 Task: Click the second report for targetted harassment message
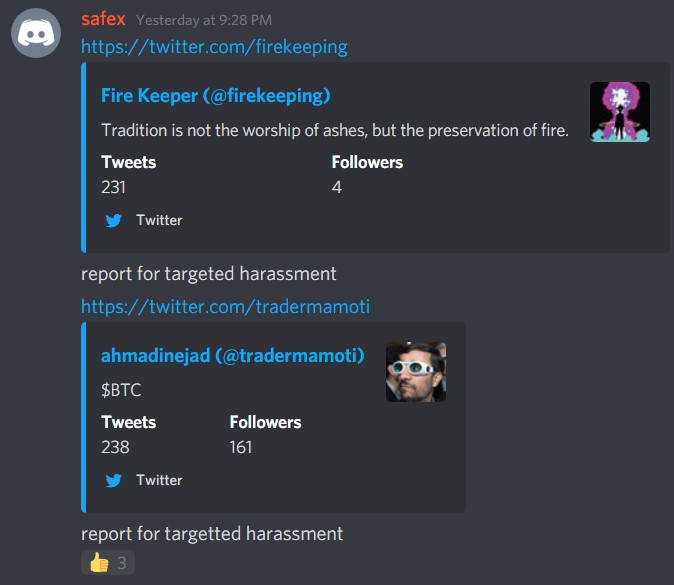[212, 534]
